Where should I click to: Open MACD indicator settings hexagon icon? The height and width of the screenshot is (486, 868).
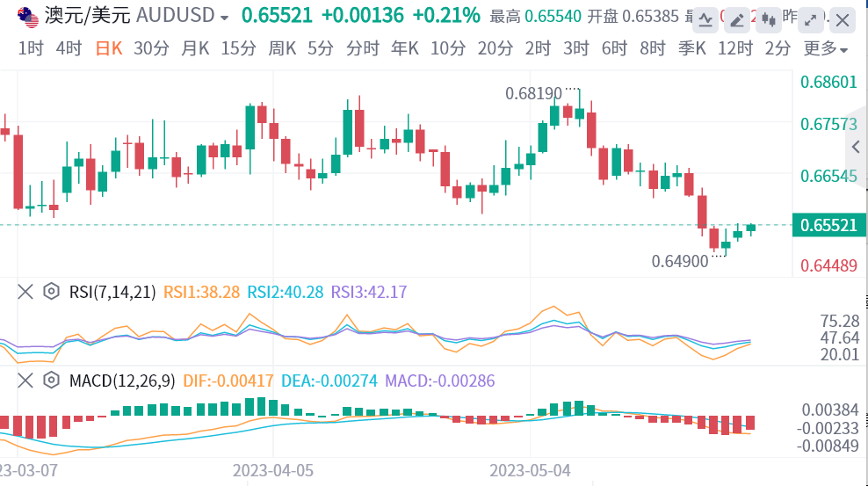tap(52, 381)
